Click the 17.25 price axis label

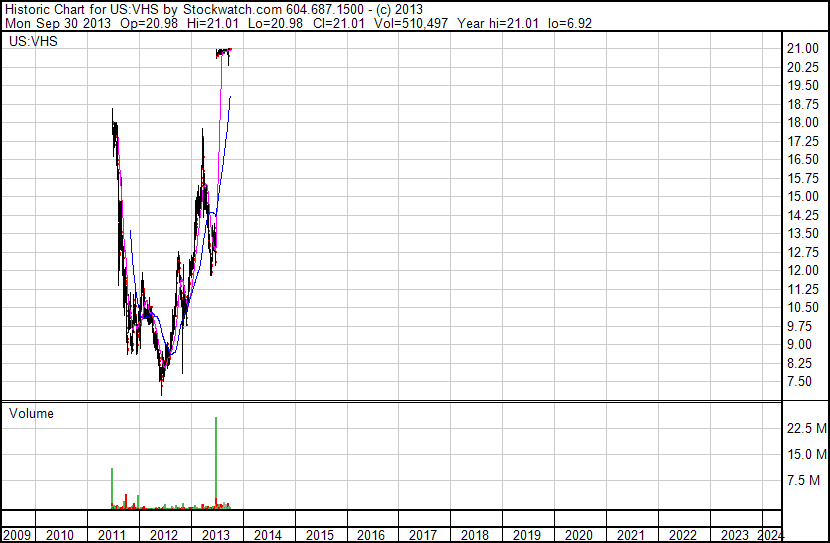(x=803, y=141)
